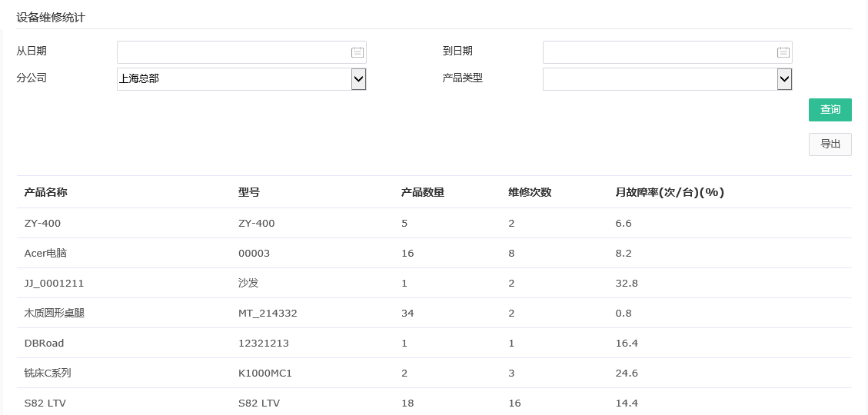Click the 型号 column header
Image resolution: width=868 pixels, height=415 pixels.
(248, 192)
